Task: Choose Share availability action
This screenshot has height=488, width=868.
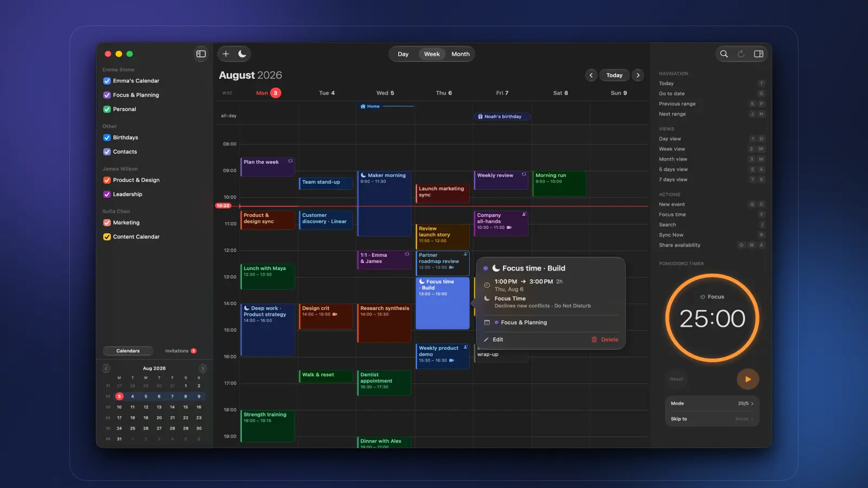Action: (712, 246)
